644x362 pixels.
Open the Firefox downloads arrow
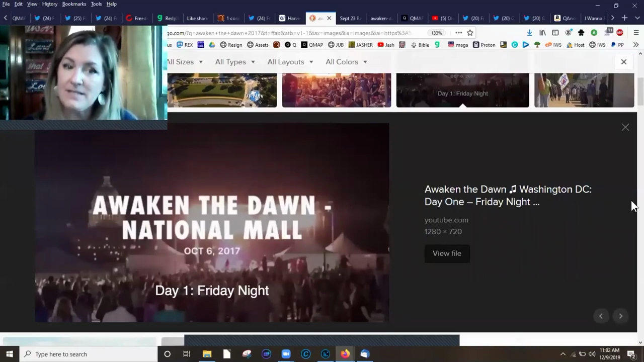point(529,33)
